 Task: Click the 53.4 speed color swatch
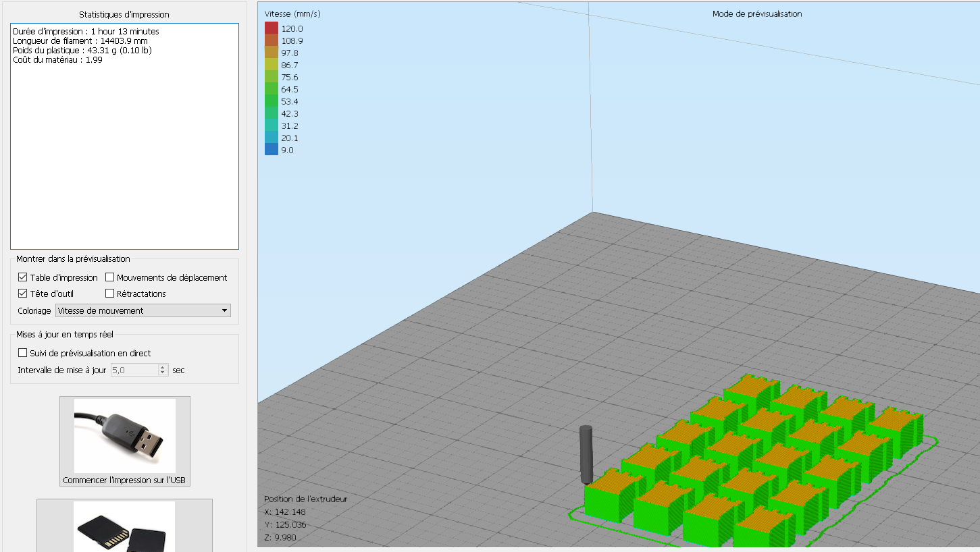point(272,101)
